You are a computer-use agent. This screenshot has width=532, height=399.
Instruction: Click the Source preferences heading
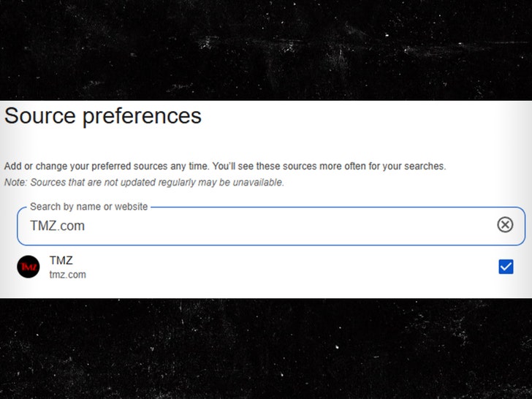[x=102, y=116]
